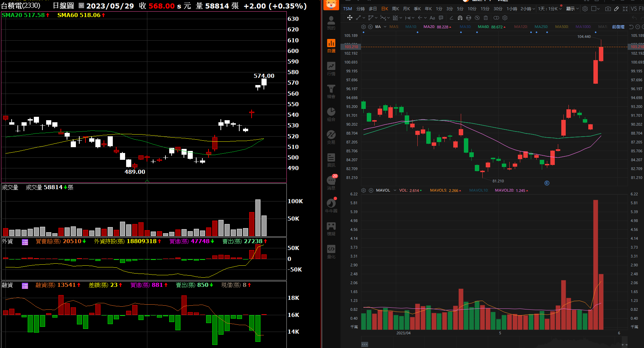Open the 機會 opportunities sidebar icon
Viewport: 644px width, 348px height.
pyautogui.click(x=331, y=91)
